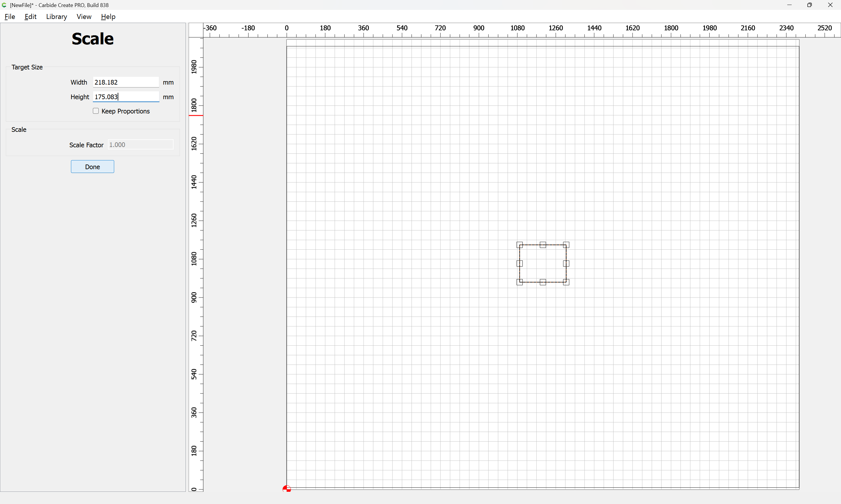Open the Library menu
The height and width of the screenshot is (504, 841).
[x=56, y=17]
